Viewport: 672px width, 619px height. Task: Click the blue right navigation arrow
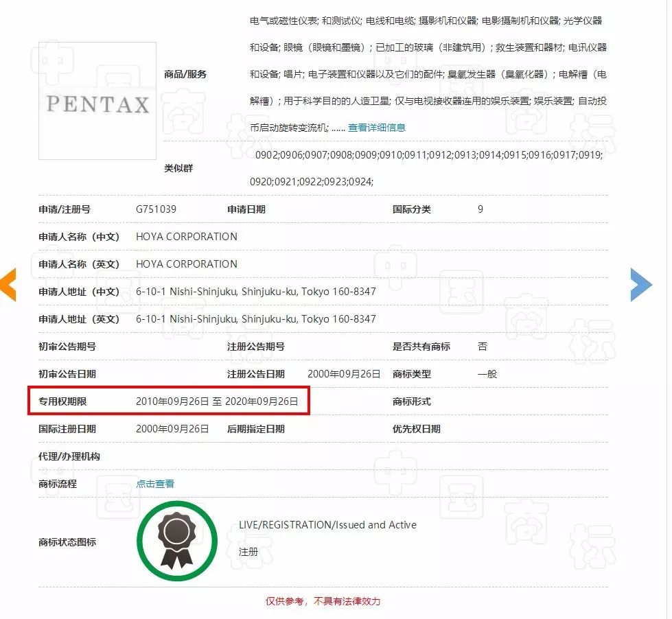pyautogui.click(x=640, y=283)
